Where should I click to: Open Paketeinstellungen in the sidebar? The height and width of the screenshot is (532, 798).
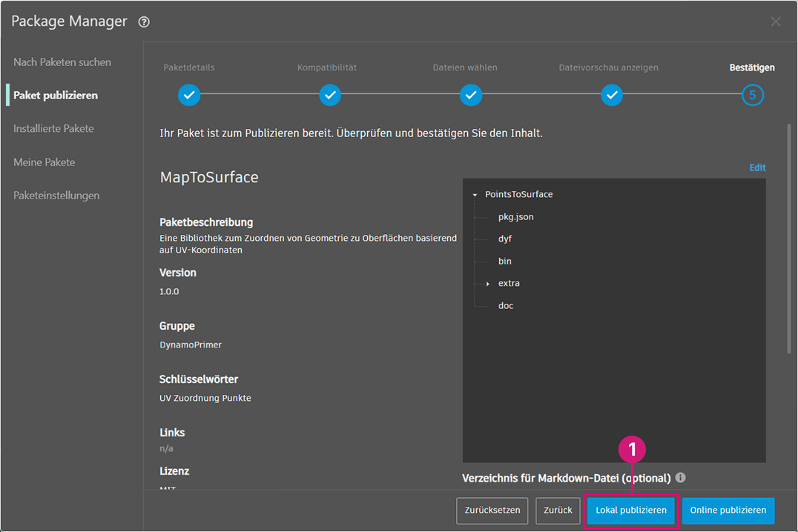pos(56,196)
